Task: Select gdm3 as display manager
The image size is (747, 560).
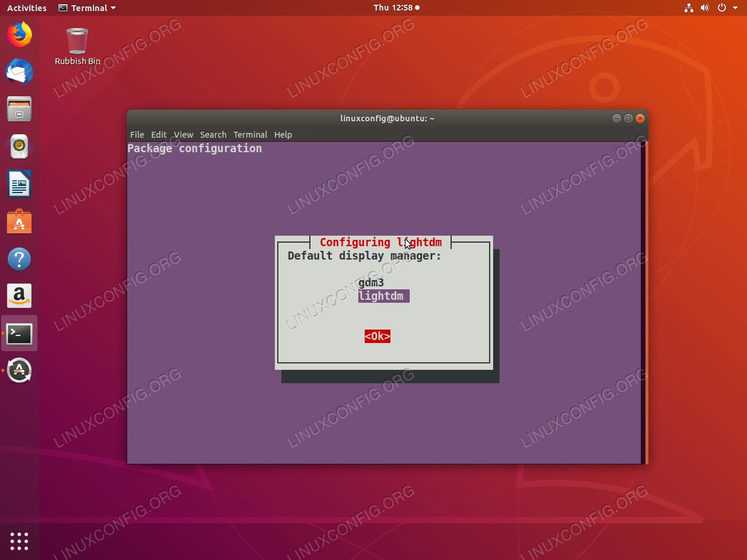Action: pos(371,283)
